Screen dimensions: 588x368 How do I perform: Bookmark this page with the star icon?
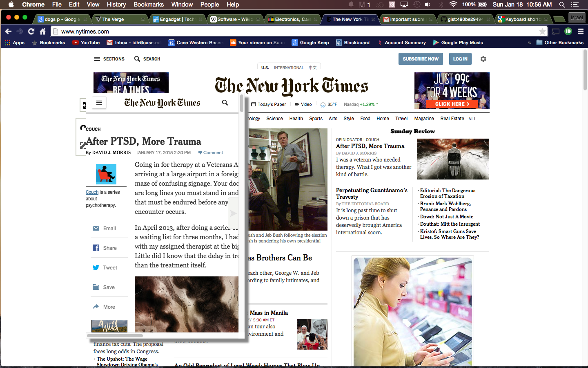tap(542, 31)
